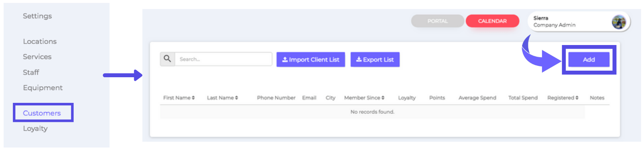
Task: Sort by Last Name column arrows
Action: pos(237,98)
